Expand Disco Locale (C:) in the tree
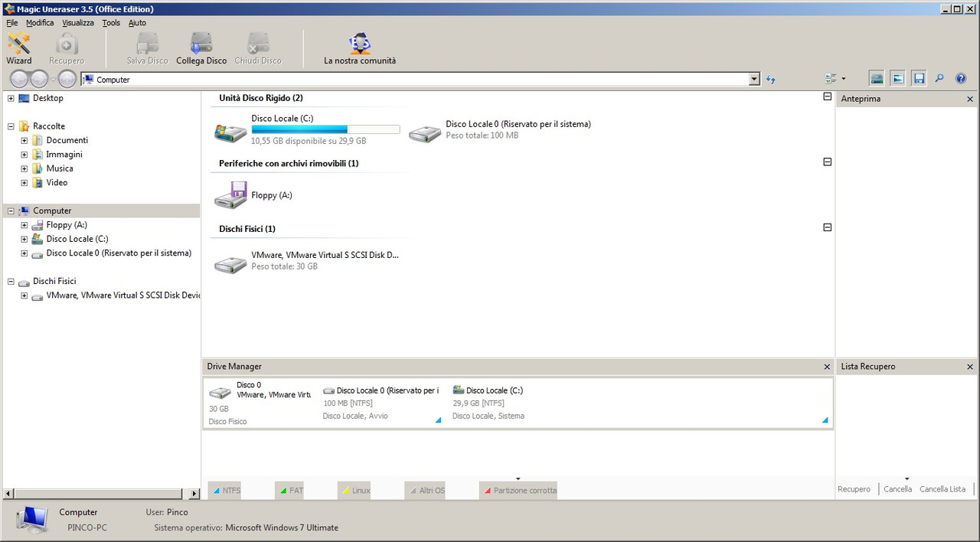The height and width of the screenshot is (542, 980). coord(24,239)
